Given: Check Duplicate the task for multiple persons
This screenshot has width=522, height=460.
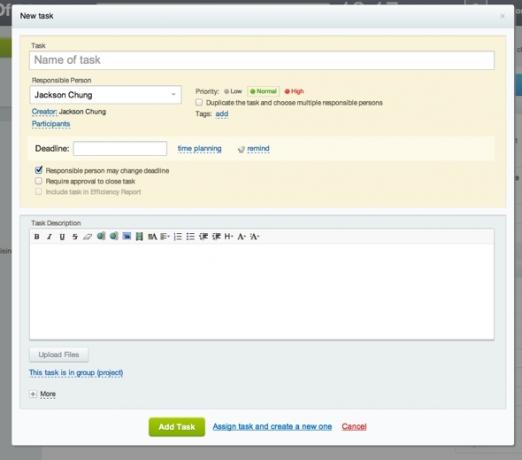Looking at the screenshot, I should 199,102.
